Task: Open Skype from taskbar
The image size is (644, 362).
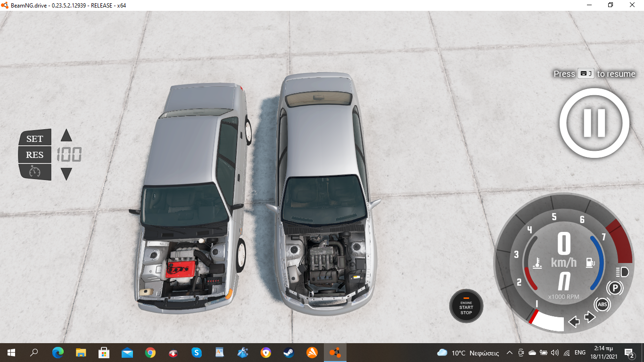Action: [197, 353]
